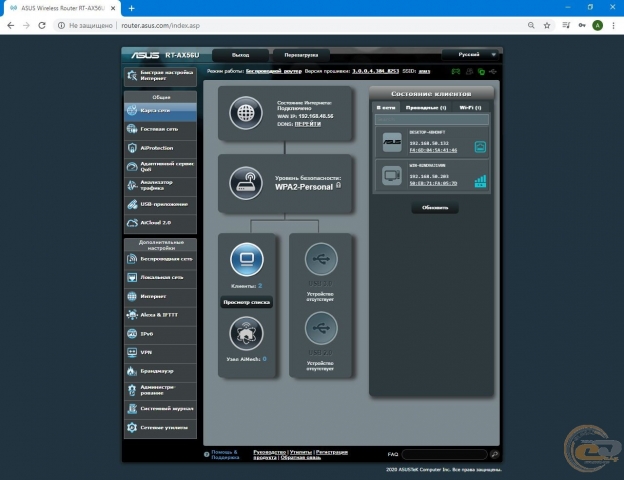Open the AiProtection section

pyautogui.click(x=160, y=148)
